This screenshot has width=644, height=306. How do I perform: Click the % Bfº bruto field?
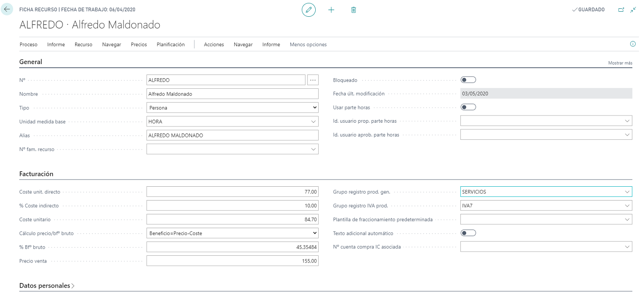pyautogui.click(x=233, y=247)
